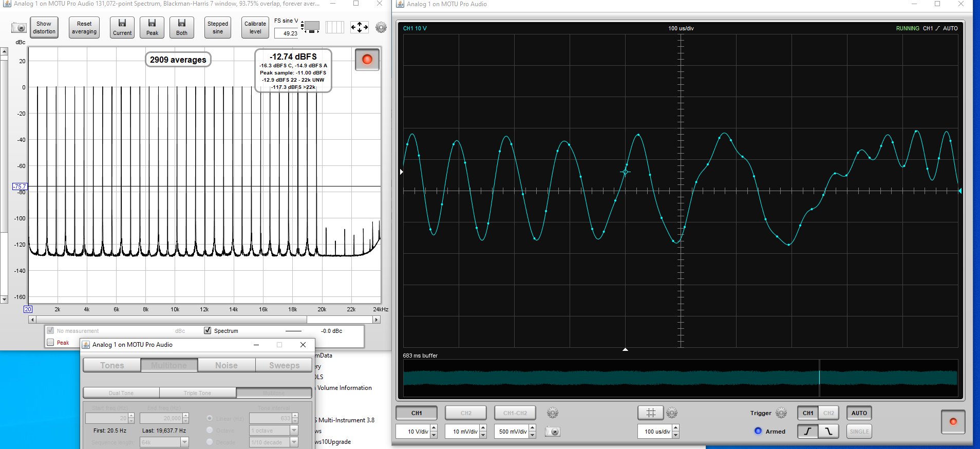
Task: Increase End freq spinner value
Action: [x=186, y=416]
